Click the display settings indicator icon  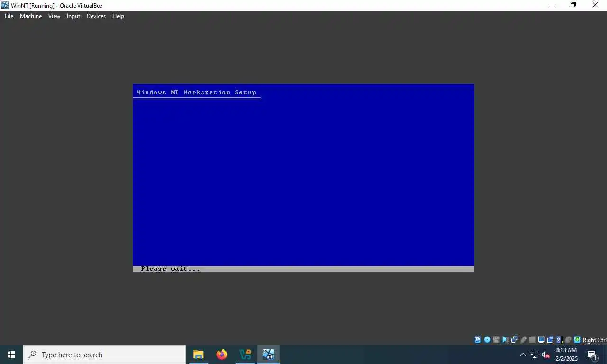pyautogui.click(x=541, y=340)
